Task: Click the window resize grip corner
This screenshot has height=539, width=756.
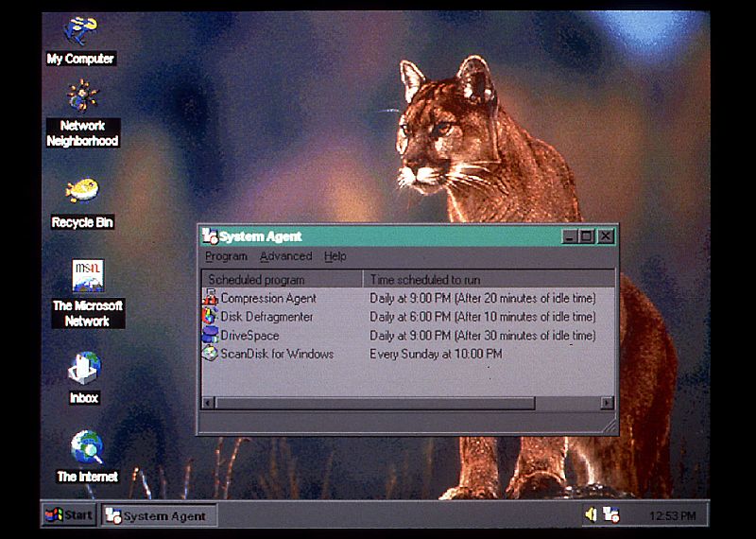Action: coord(610,426)
